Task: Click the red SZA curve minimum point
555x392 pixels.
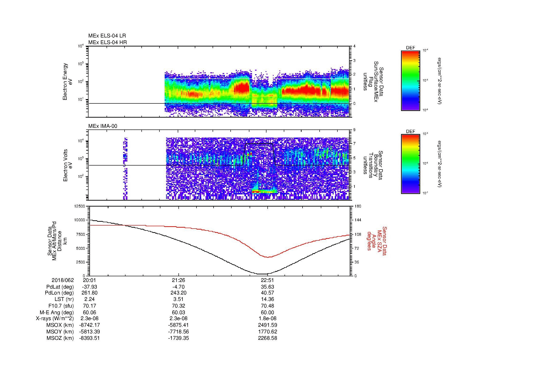Action: pos(268,257)
